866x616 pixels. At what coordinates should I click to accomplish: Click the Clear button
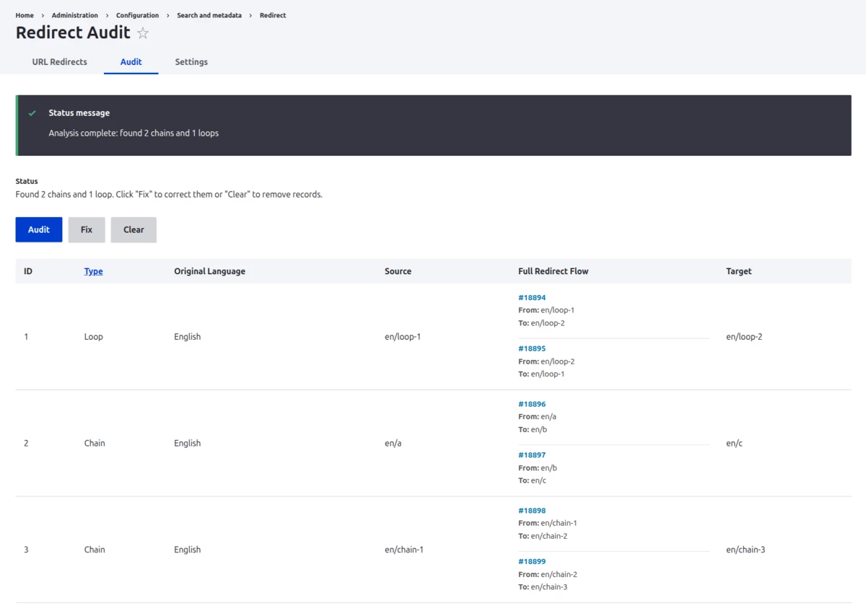click(x=134, y=229)
